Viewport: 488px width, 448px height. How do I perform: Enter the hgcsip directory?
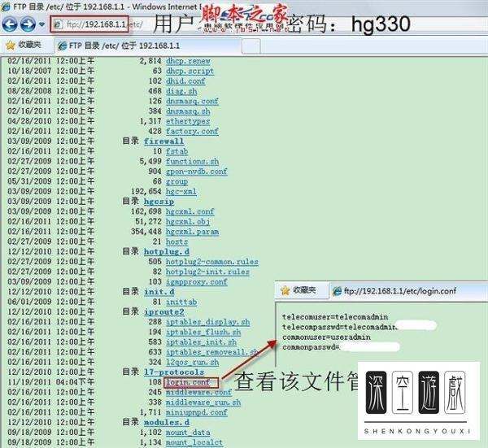(159, 202)
